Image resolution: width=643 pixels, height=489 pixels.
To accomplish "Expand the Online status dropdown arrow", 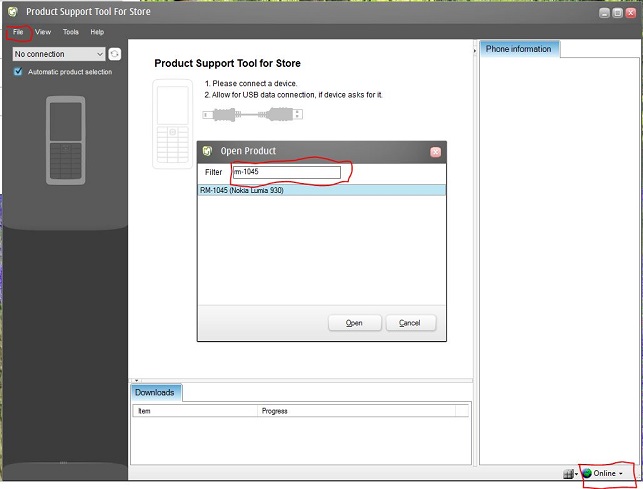I will (x=621, y=473).
